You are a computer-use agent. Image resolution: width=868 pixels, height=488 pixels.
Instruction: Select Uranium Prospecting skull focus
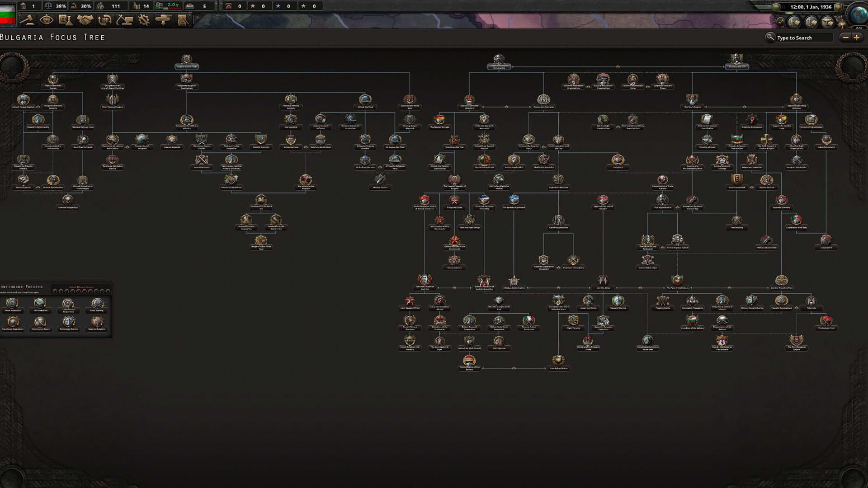point(68,202)
